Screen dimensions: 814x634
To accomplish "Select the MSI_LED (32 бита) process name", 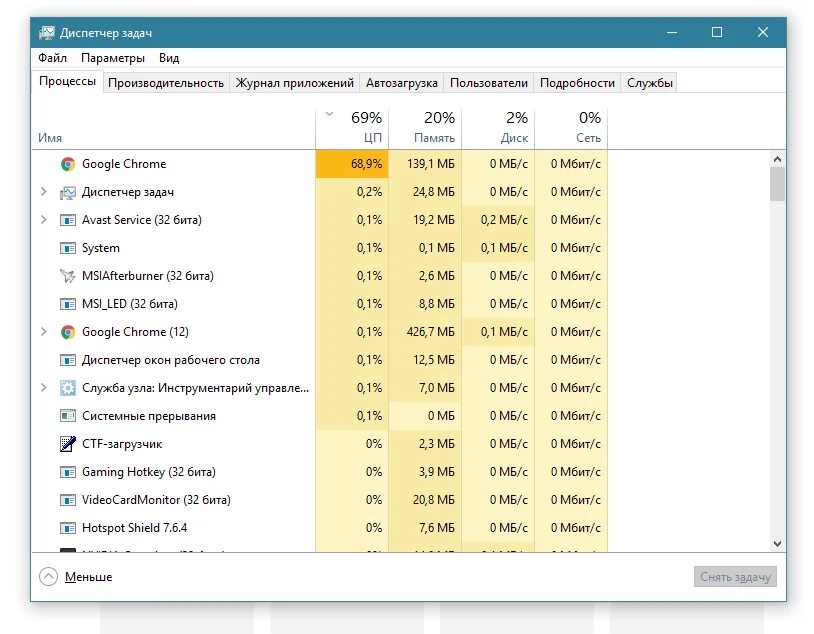I will pyautogui.click(x=130, y=304).
